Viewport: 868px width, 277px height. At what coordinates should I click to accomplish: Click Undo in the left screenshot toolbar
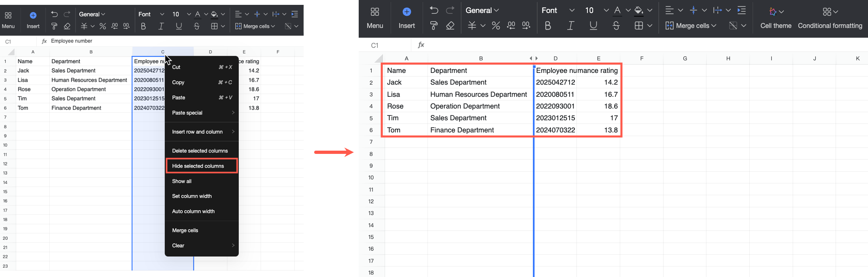(54, 14)
